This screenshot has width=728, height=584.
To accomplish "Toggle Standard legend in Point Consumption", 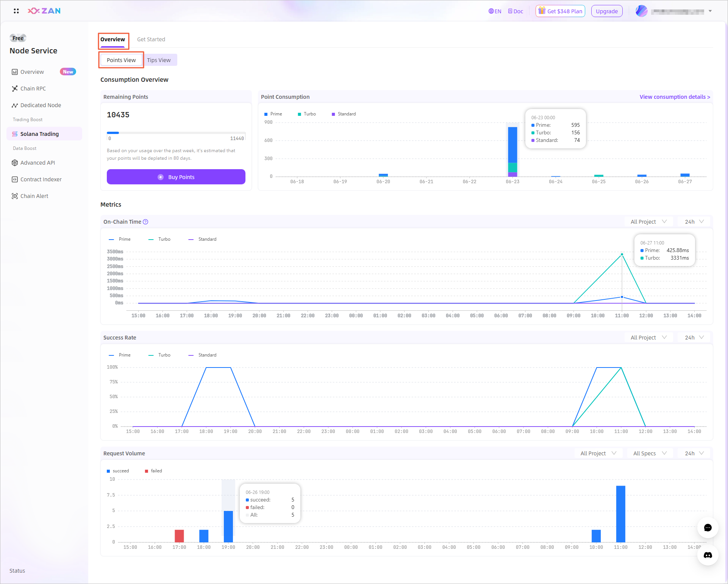I will tap(344, 114).
